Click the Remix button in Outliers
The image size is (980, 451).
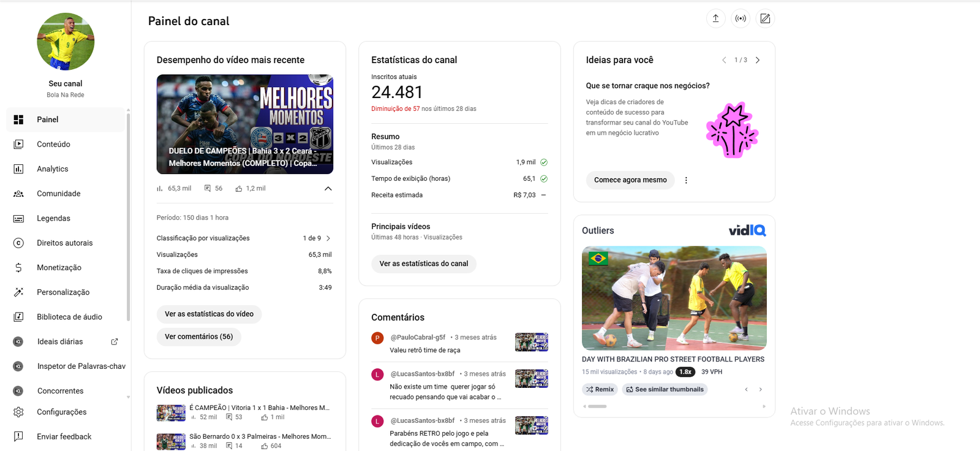[600, 389]
